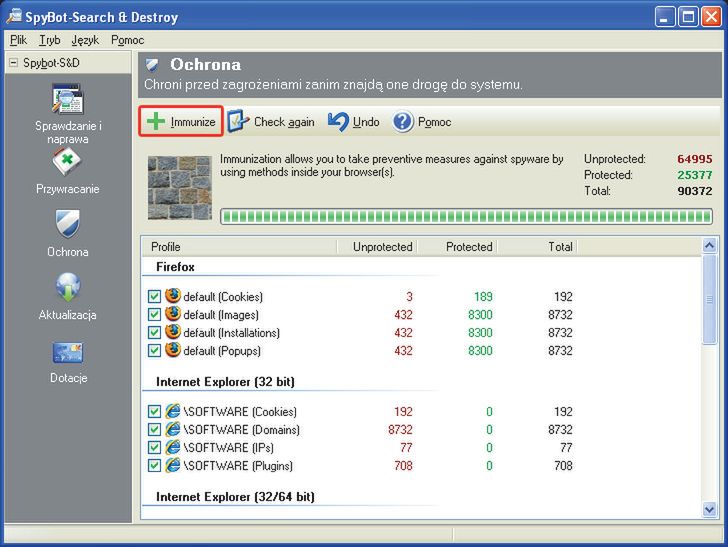Uncheck \SOFTWARE (IPs) checkbox
This screenshot has height=547, width=728.
154,448
